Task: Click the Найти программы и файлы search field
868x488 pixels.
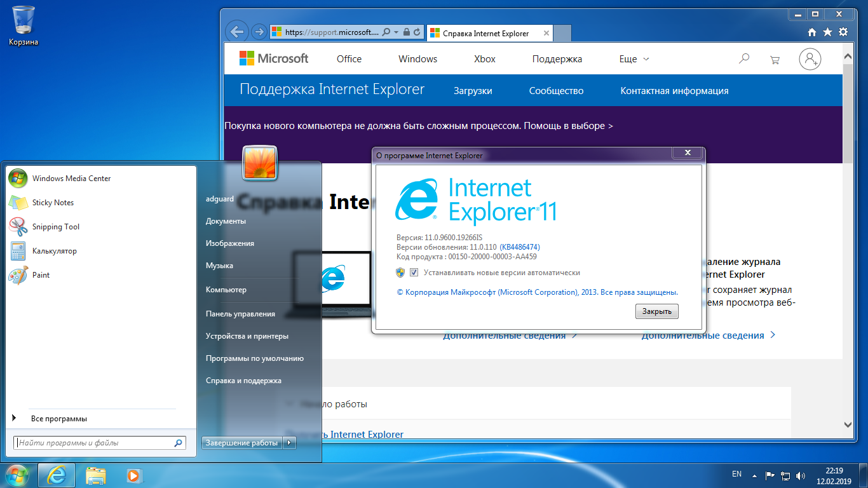Action: point(100,443)
